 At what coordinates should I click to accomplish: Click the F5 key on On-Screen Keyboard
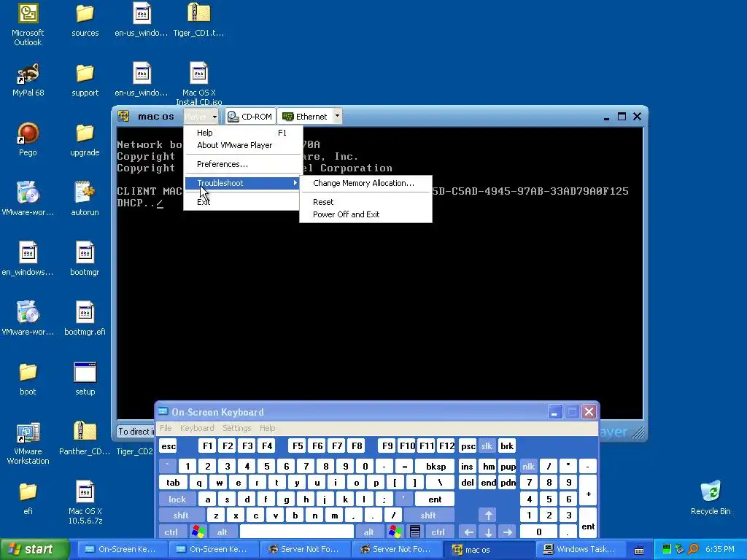(x=298, y=446)
